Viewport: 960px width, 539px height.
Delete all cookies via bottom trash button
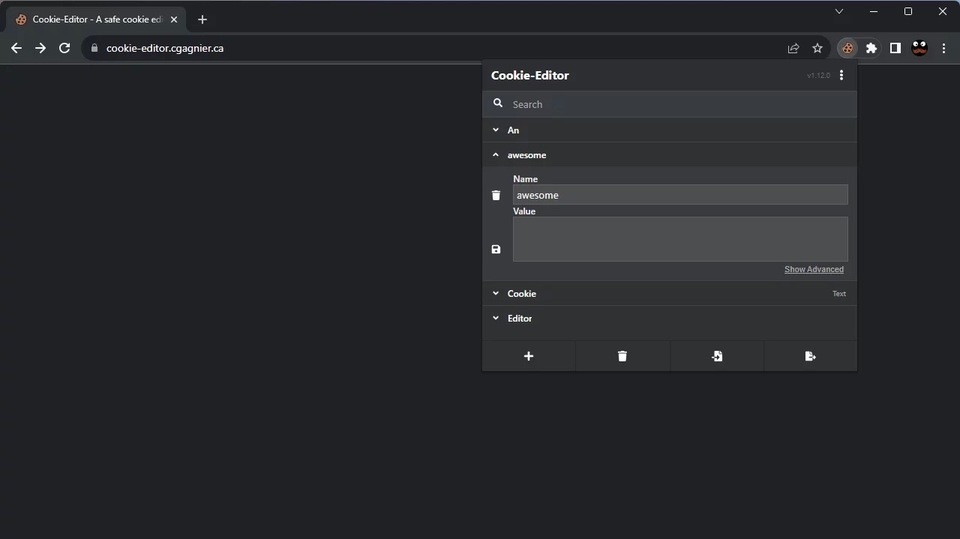(622, 356)
